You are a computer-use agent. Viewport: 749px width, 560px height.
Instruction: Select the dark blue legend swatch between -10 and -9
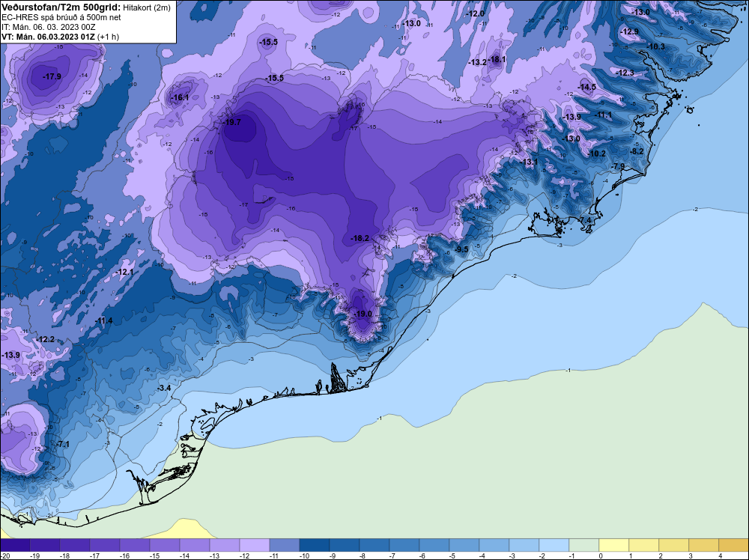[315, 545]
